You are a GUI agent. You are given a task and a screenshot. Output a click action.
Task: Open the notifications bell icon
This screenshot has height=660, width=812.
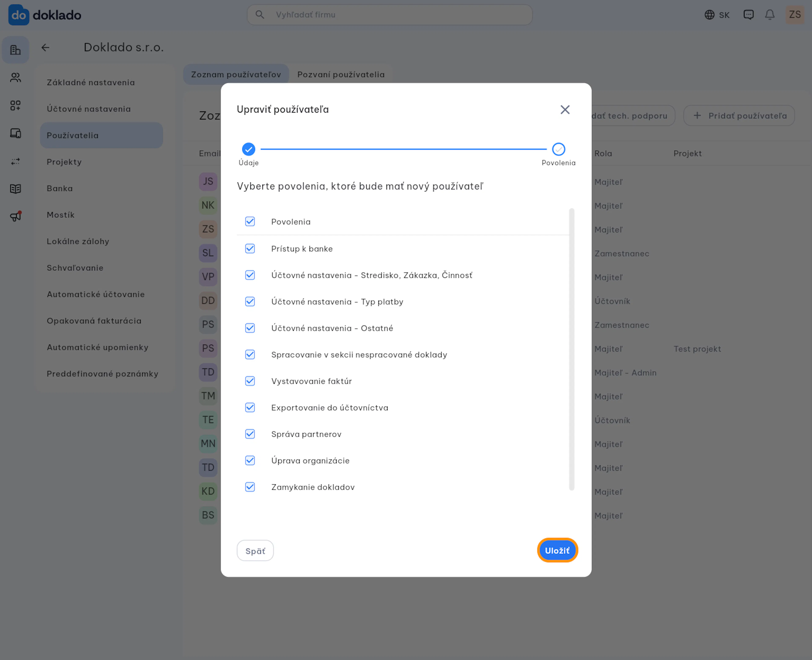(770, 15)
